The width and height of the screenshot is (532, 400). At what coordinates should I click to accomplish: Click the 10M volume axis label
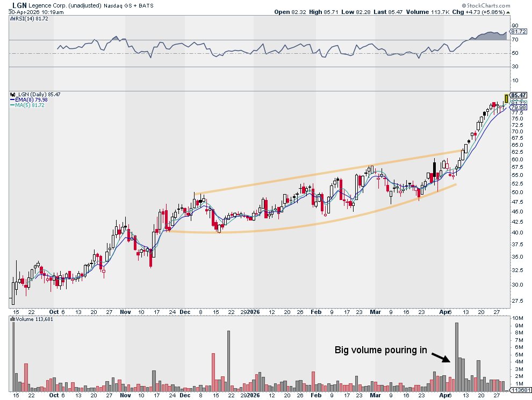519,318
